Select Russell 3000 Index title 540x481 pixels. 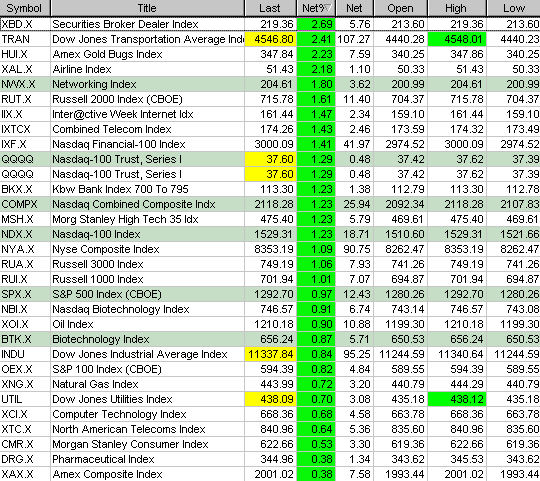(98, 264)
